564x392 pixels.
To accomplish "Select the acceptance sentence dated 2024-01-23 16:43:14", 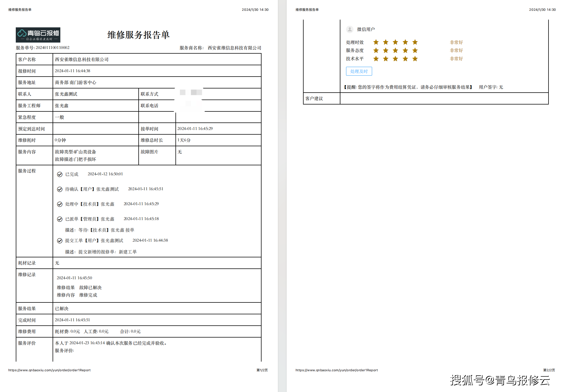I will point(111,343).
